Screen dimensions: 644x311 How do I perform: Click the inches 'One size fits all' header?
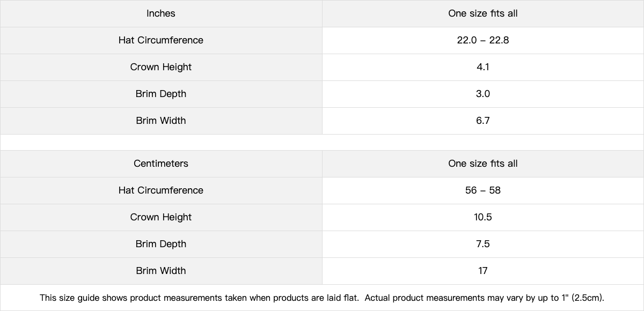click(x=483, y=13)
